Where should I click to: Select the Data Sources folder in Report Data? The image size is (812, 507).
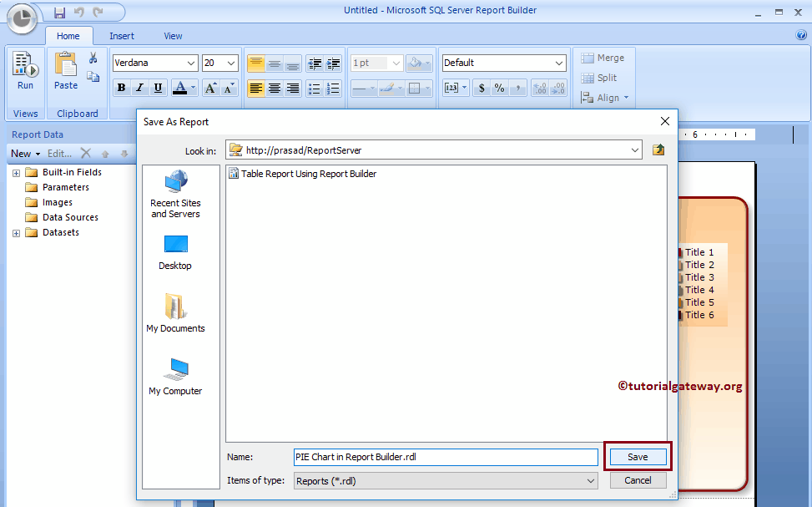pyautogui.click(x=62, y=217)
